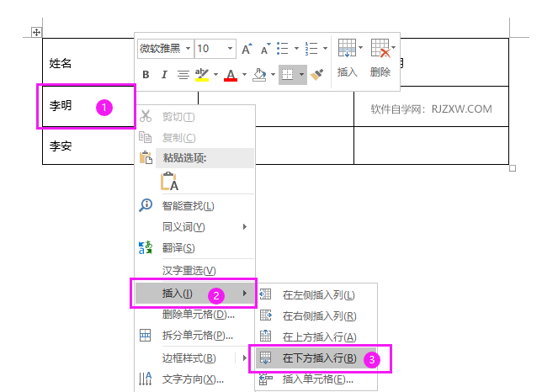This screenshot has width=558, height=392.
Task: Select 复制(C) from context menu
Action: [x=195, y=137]
